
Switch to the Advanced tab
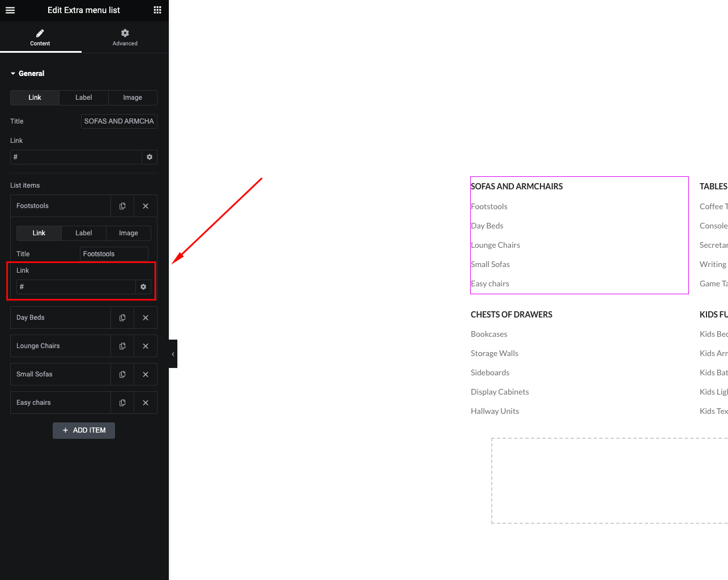pyautogui.click(x=125, y=37)
